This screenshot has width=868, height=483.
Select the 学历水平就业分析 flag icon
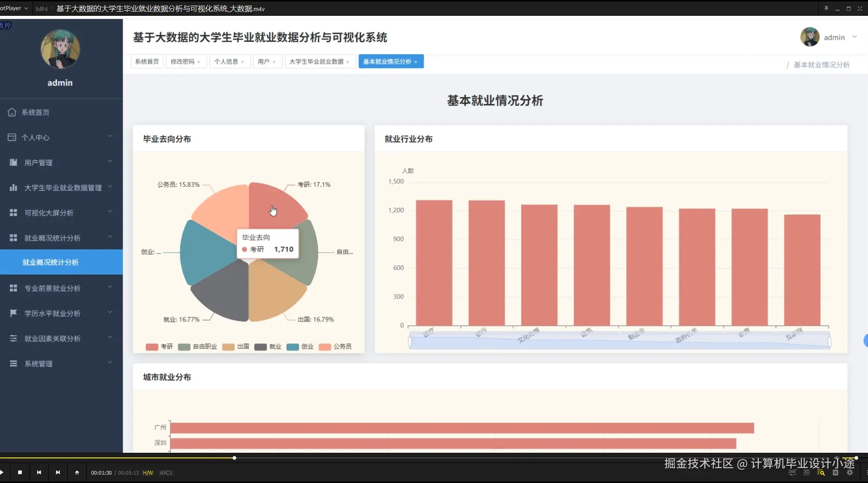[x=13, y=313]
